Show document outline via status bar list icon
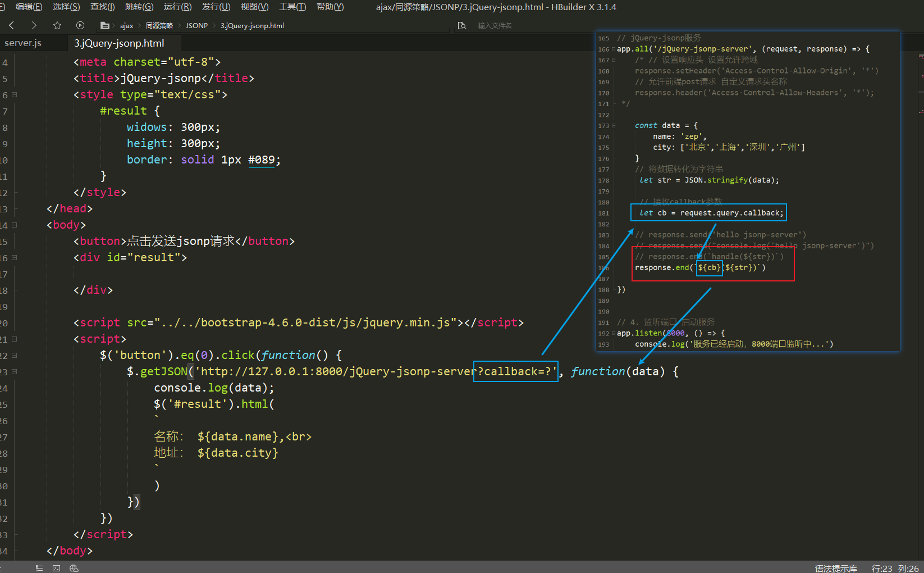 pos(39,568)
